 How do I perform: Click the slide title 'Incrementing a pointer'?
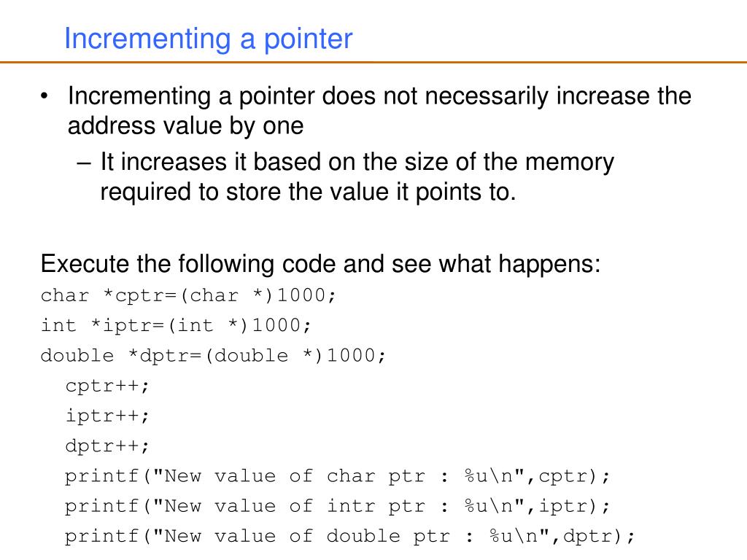click(x=208, y=39)
